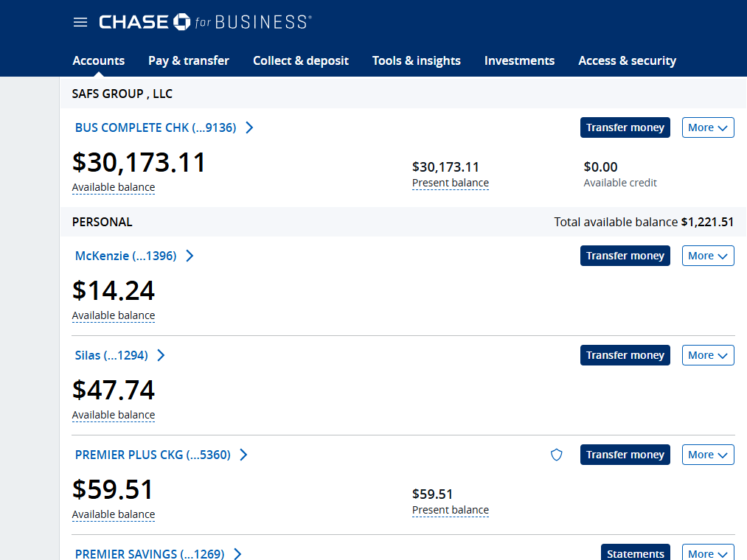Expand More dropdown for Silas account
Viewport: 747px width, 560px height.
click(x=708, y=355)
